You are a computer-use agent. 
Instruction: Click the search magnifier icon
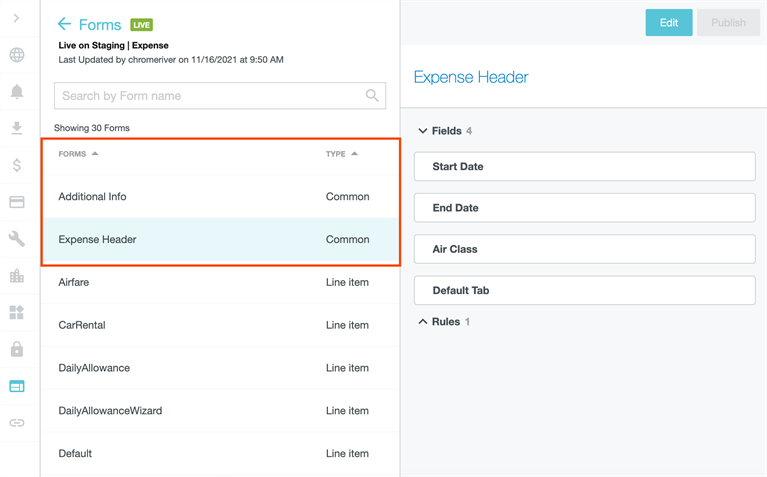tap(372, 96)
